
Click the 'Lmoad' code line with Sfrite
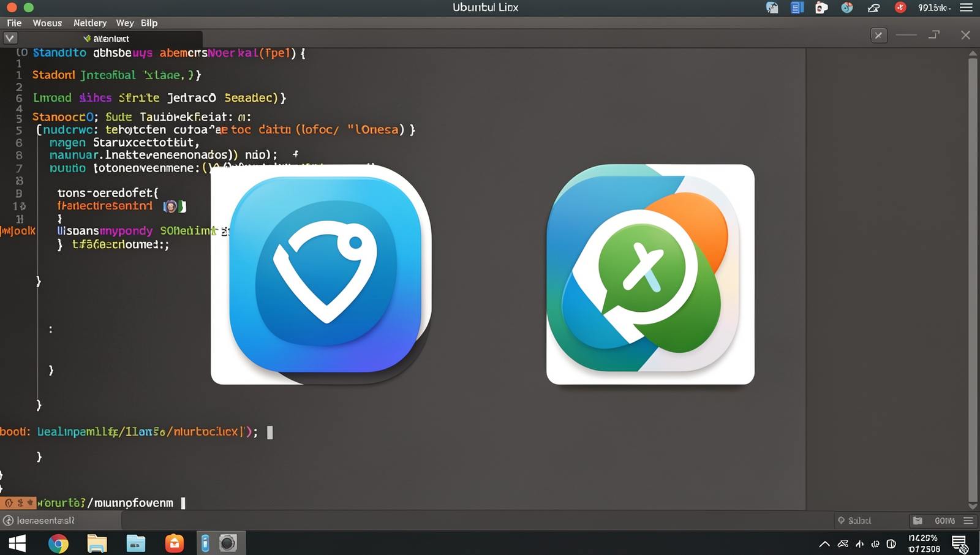[159, 98]
